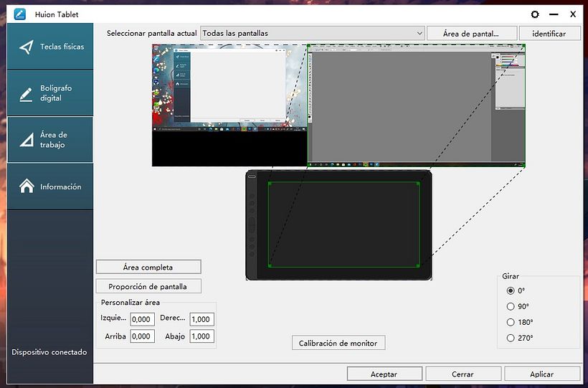The height and width of the screenshot is (388, 588).
Task: Click the Abajo value input field
Action: point(201,336)
